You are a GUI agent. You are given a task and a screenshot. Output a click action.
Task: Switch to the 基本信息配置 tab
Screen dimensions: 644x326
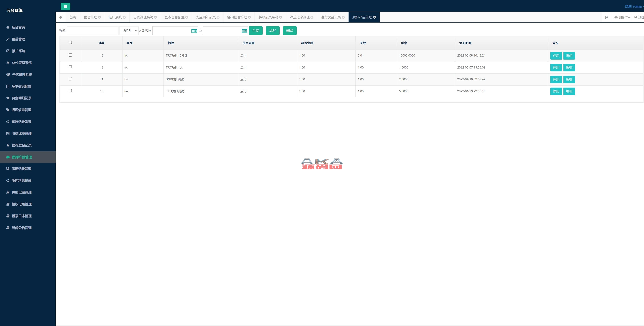tap(174, 17)
